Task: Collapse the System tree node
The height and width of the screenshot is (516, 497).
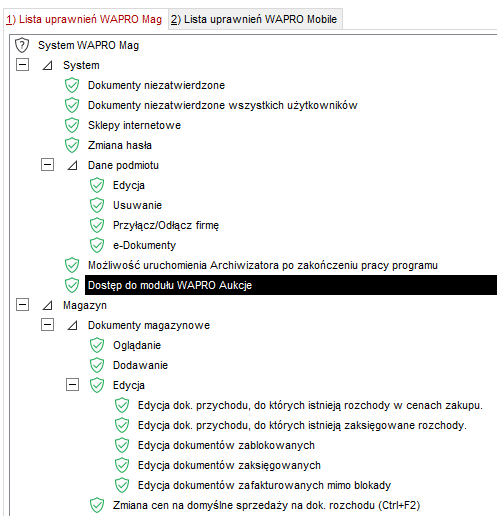Action: coord(22,65)
